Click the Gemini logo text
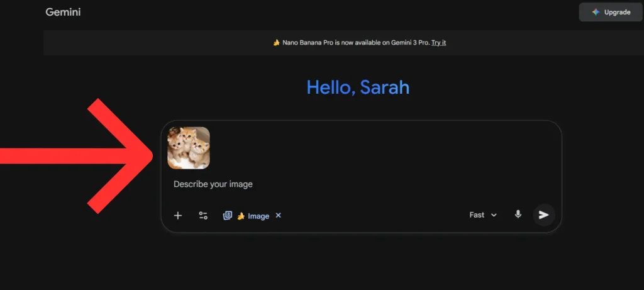The height and width of the screenshot is (290, 644). click(x=63, y=12)
